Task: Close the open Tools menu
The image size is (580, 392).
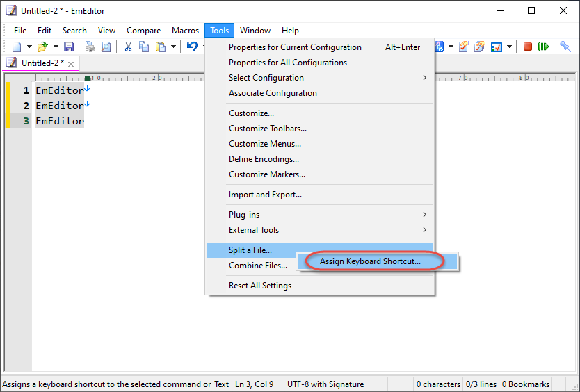Action: click(219, 31)
